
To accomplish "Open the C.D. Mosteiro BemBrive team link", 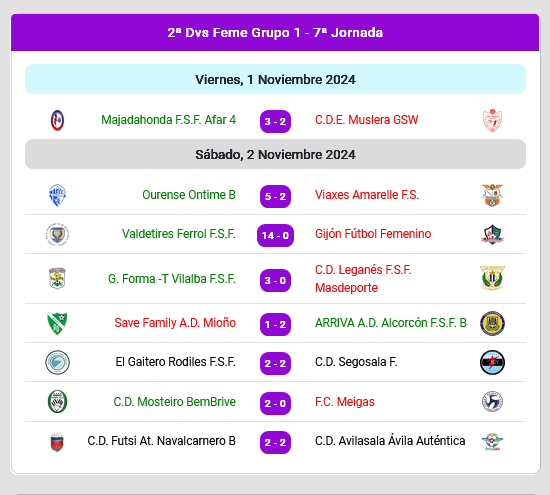I will tap(174, 402).
